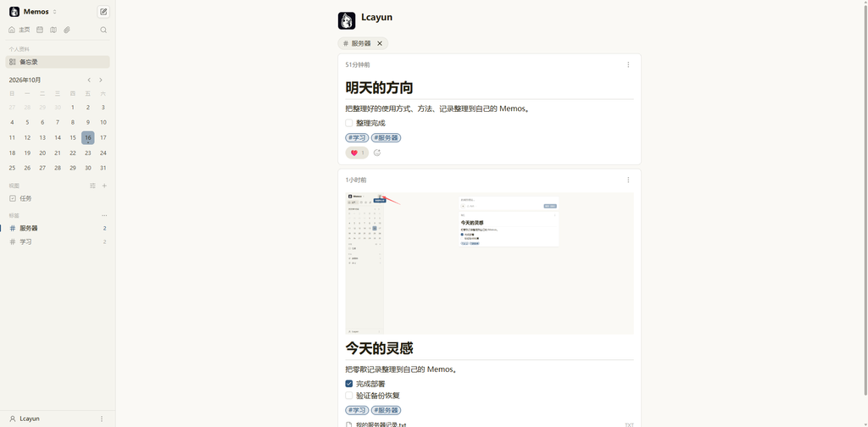Click the Lcayun profile avatar
The height and width of the screenshot is (427, 868).
tap(347, 20)
